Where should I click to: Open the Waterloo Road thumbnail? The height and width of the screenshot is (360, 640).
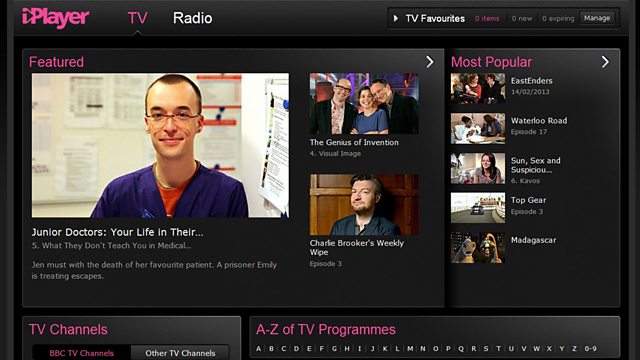pos(478,129)
